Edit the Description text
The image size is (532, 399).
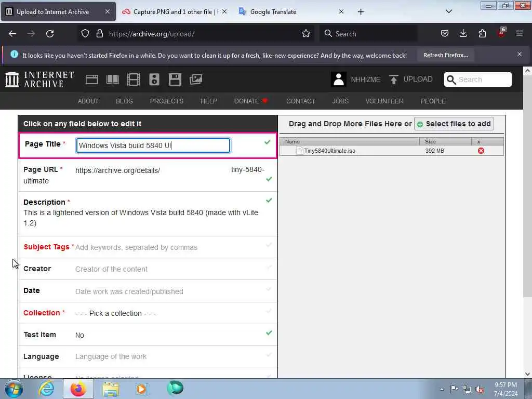click(x=141, y=218)
